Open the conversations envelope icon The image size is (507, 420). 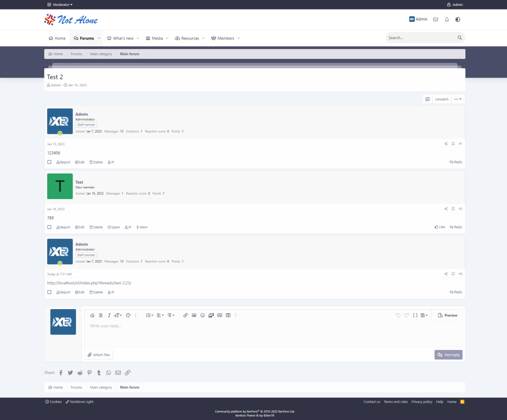(x=435, y=19)
